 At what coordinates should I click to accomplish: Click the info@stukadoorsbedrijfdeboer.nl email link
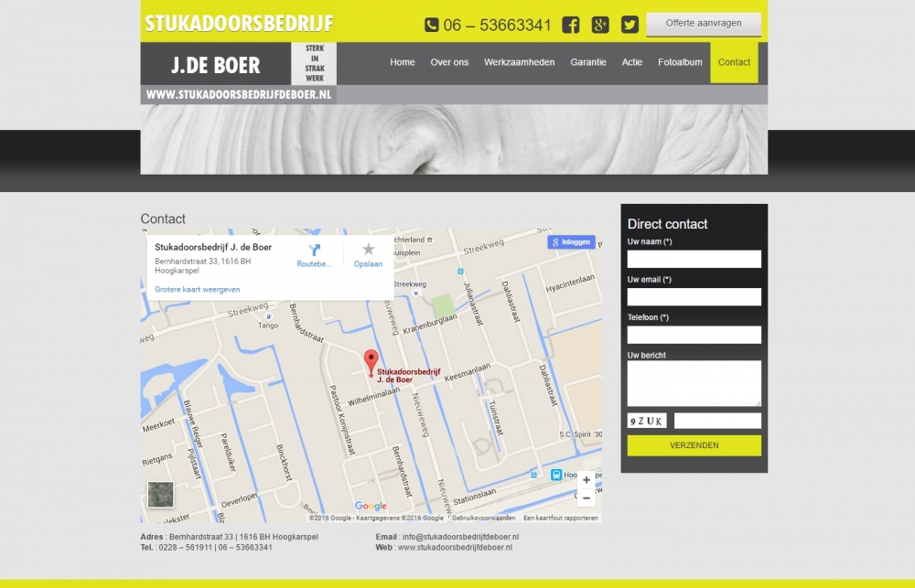(x=460, y=538)
